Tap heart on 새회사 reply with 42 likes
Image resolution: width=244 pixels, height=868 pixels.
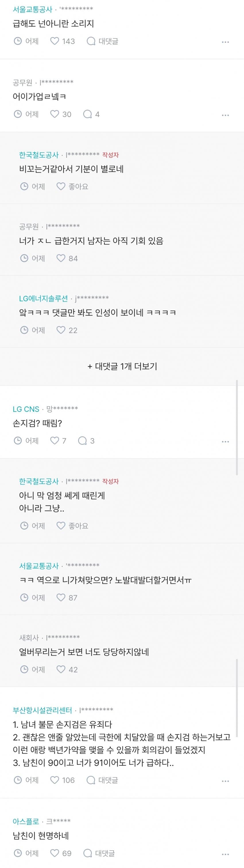pyautogui.click(x=61, y=669)
